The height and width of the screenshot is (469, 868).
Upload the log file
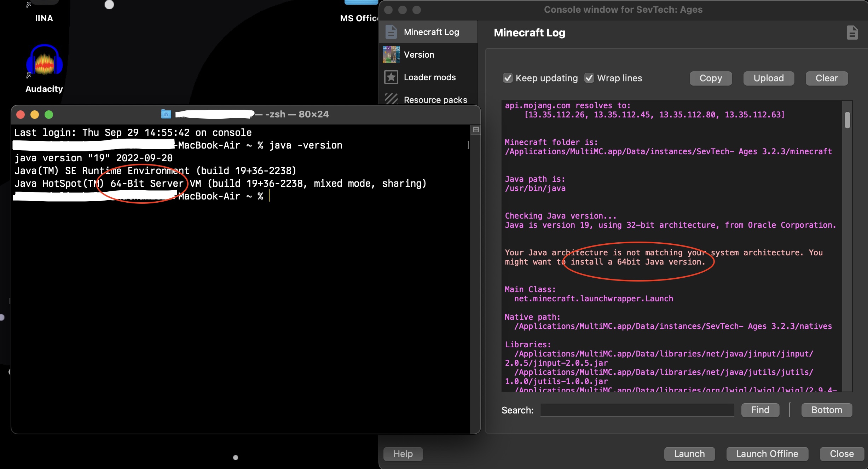(768, 78)
